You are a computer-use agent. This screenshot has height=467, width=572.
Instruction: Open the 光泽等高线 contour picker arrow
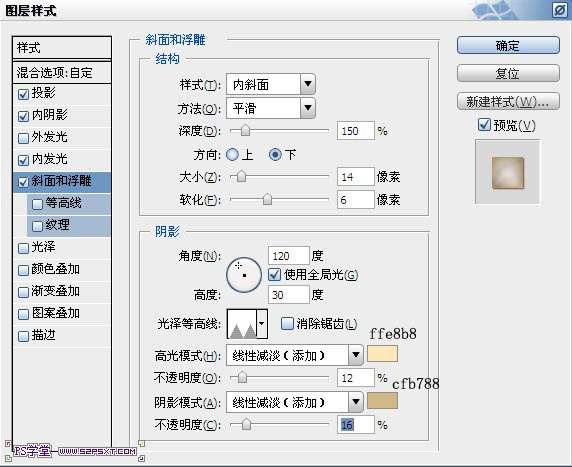click(x=262, y=324)
